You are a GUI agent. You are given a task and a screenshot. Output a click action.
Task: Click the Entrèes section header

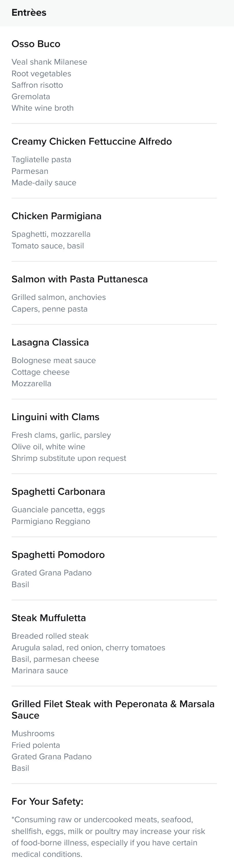coord(29,12)
